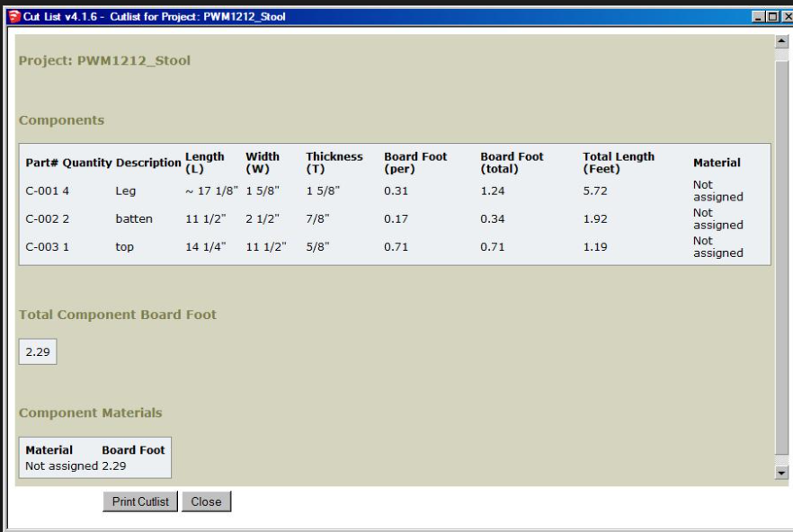Close the cutlist with Close button

click(x=207, y=501)
